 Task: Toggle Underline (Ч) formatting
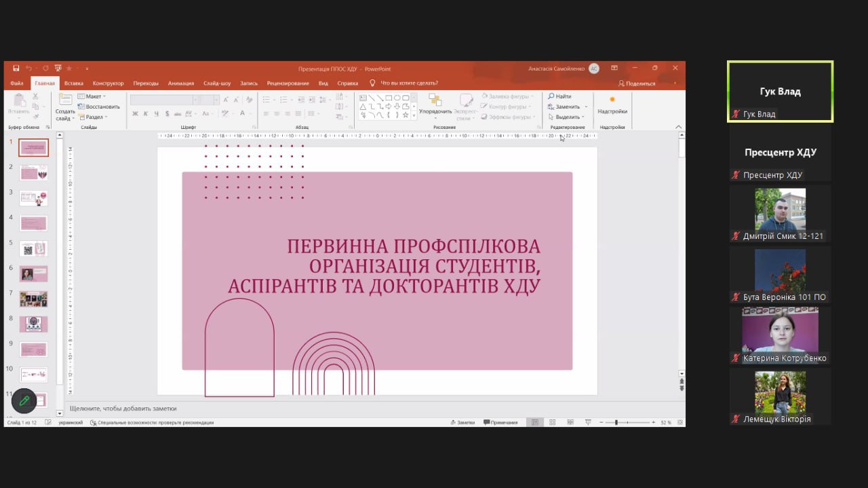(157, 113)
